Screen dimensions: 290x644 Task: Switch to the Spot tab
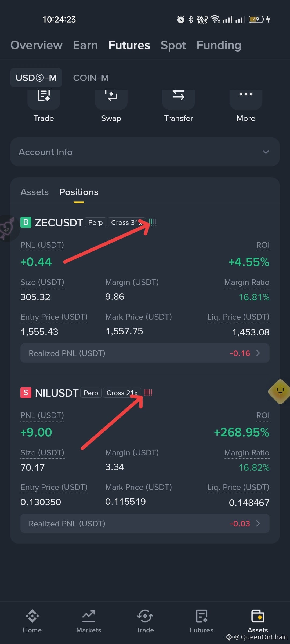[x=173, y=45]
